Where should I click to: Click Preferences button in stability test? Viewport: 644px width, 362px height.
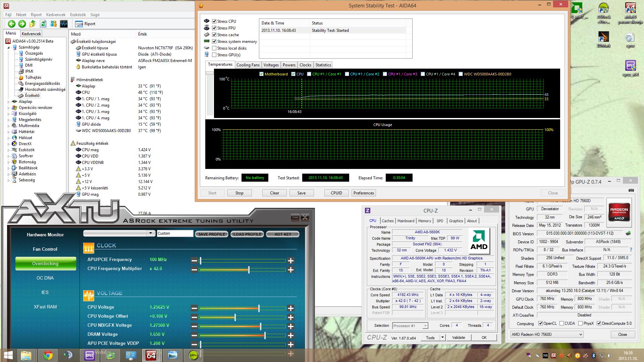point(364,193)
